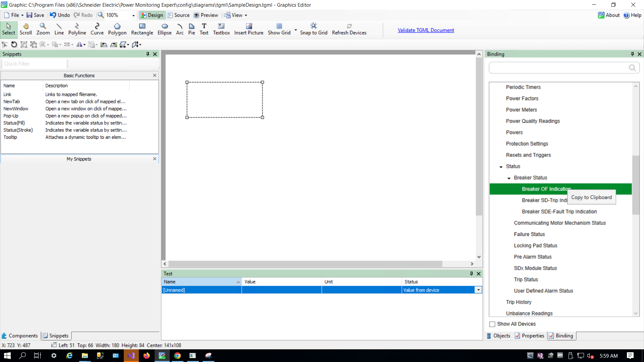This screenshot has height=362, width=644.
Task: Click the Snippets Quick Filter field
Action: click(34, 64)
